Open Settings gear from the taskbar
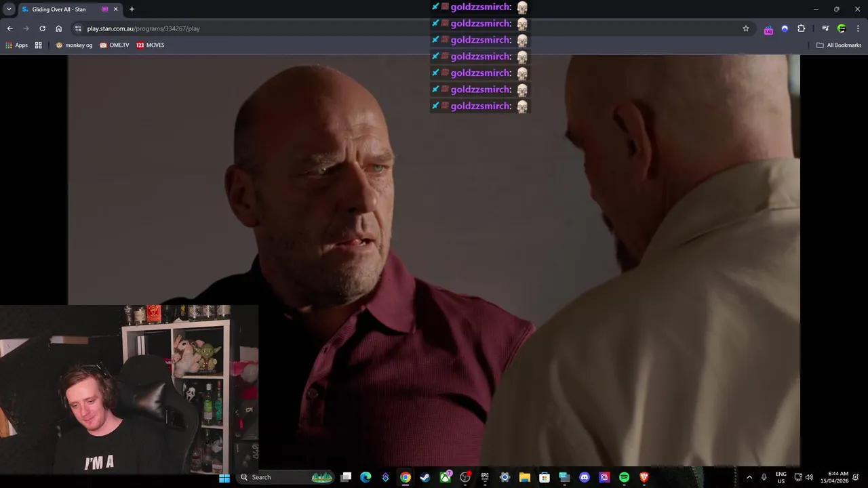 [505, 477]
